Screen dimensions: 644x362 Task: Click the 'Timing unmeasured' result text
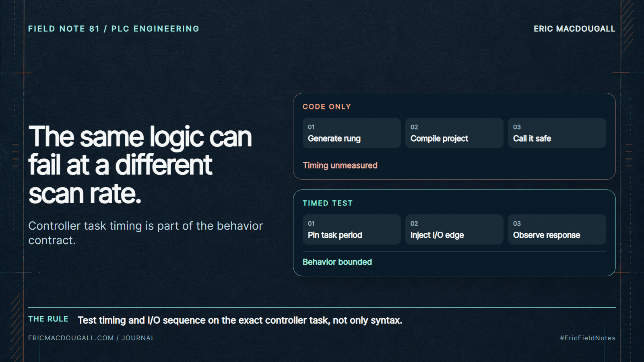point(340,165)
